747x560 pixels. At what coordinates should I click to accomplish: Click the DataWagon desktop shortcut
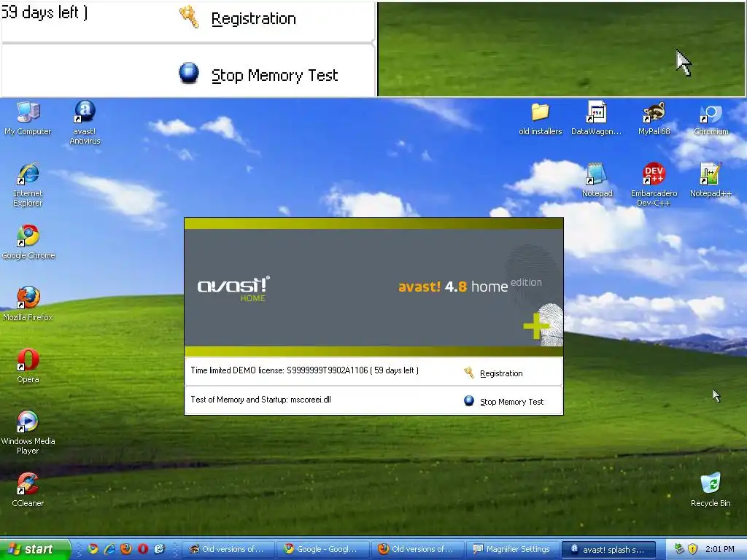[x=597, y=119]
